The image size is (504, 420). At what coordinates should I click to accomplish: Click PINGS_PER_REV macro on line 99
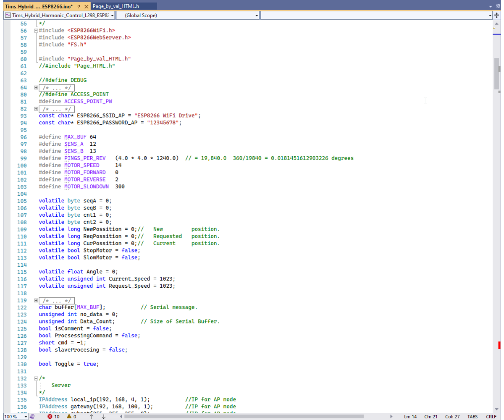(x=85, y=158)
